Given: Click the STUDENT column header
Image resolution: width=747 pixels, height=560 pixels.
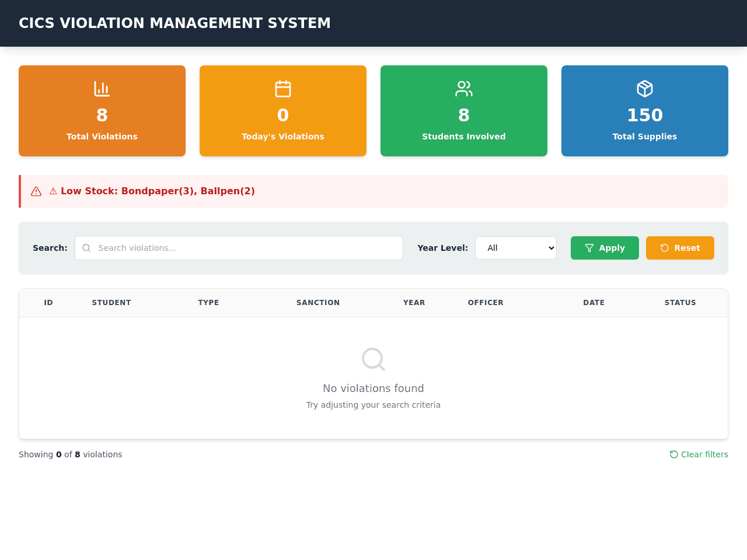Looking at the screenshot, I should 111,303.
